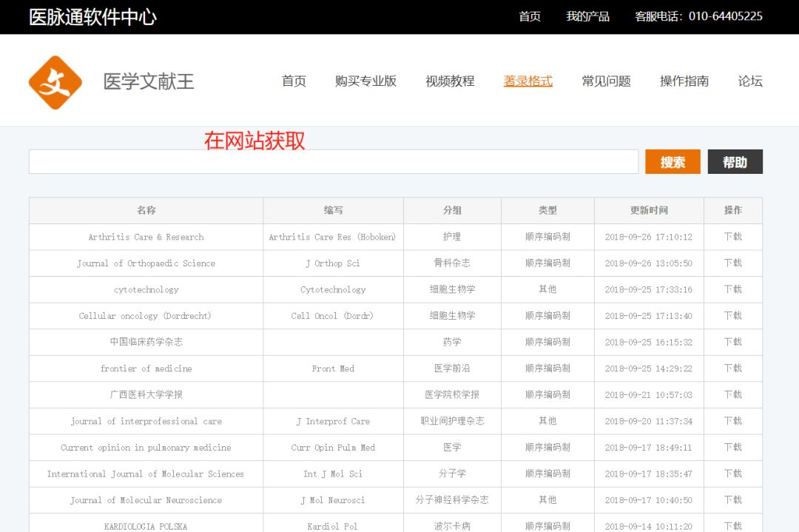Open 视频教程 navigation item

[450, 81]
